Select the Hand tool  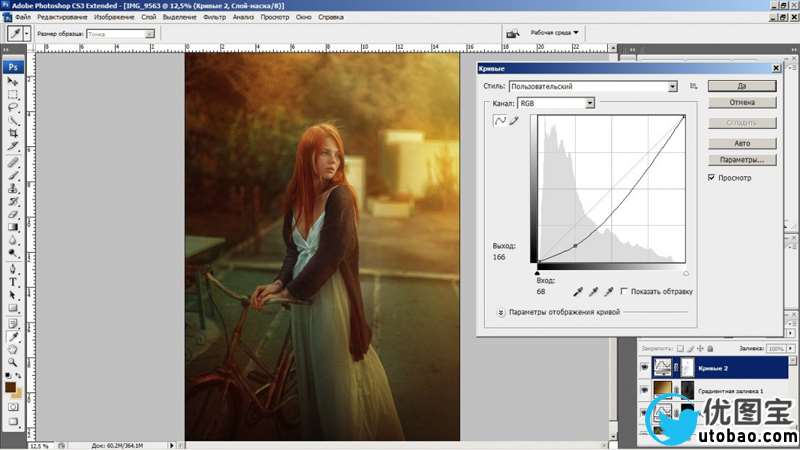click(x=13, y=349)
